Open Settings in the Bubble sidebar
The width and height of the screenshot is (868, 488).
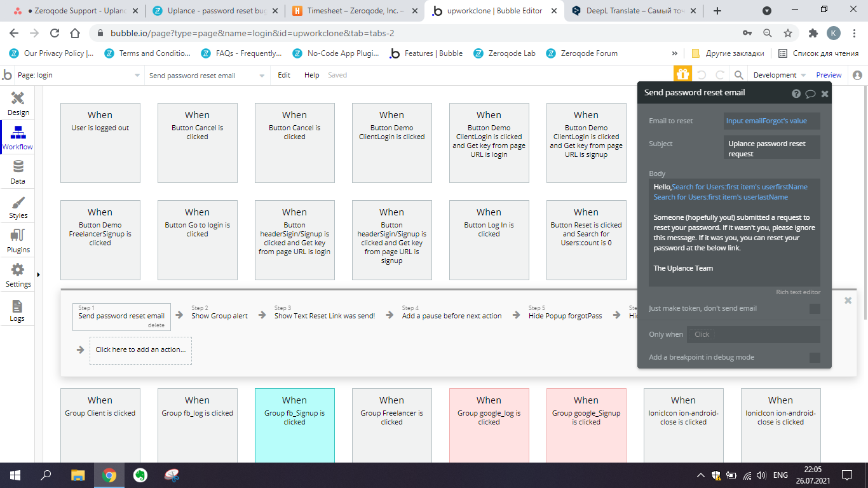click(x=18, y=274)
